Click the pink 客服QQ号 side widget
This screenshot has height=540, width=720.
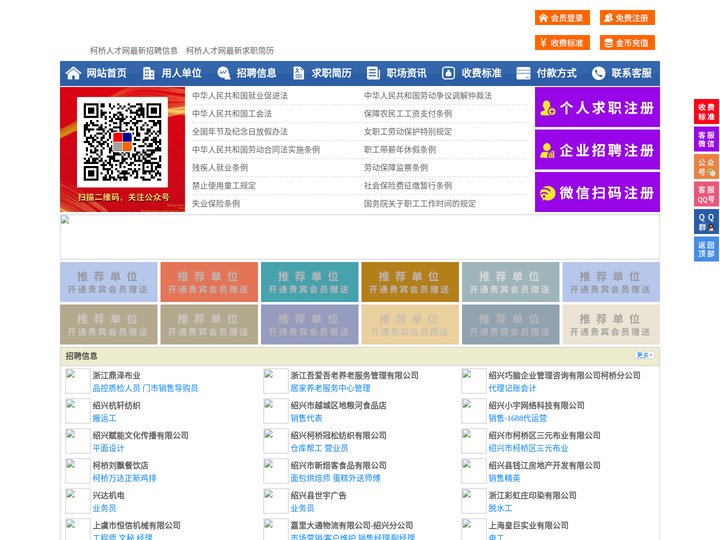(x=706, y=194)
